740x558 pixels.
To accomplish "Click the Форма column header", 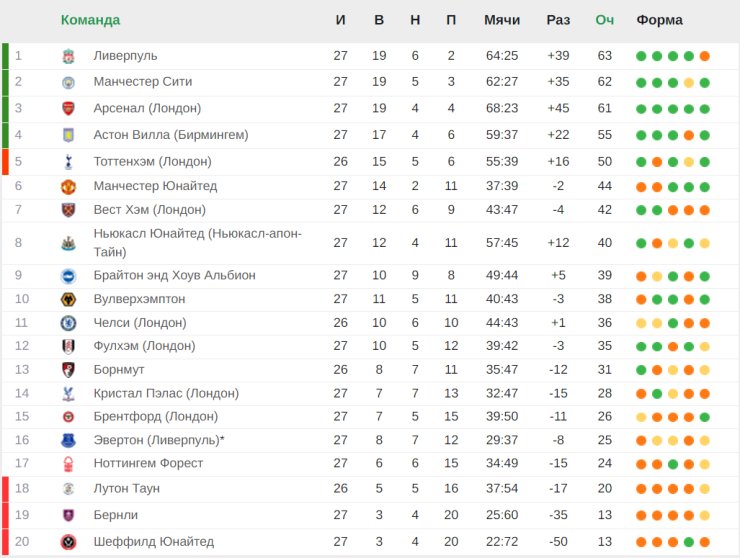I will (x=659, y=20).
